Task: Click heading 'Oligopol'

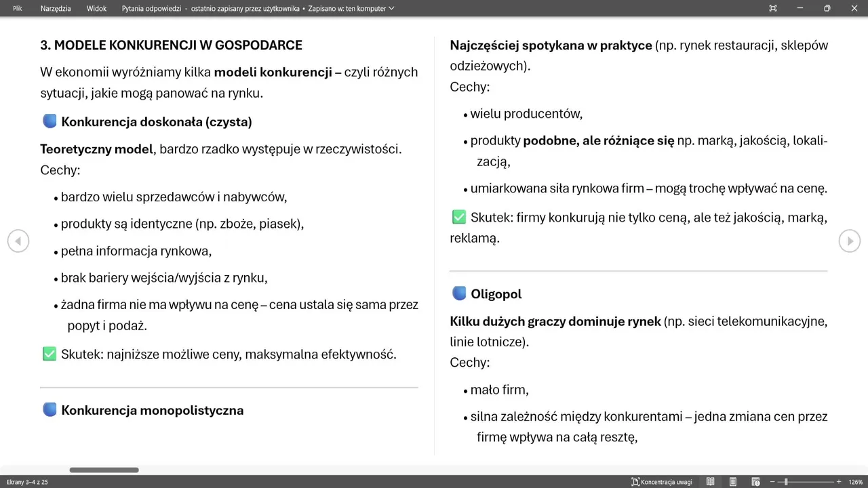Action: [x=496, y=294]
